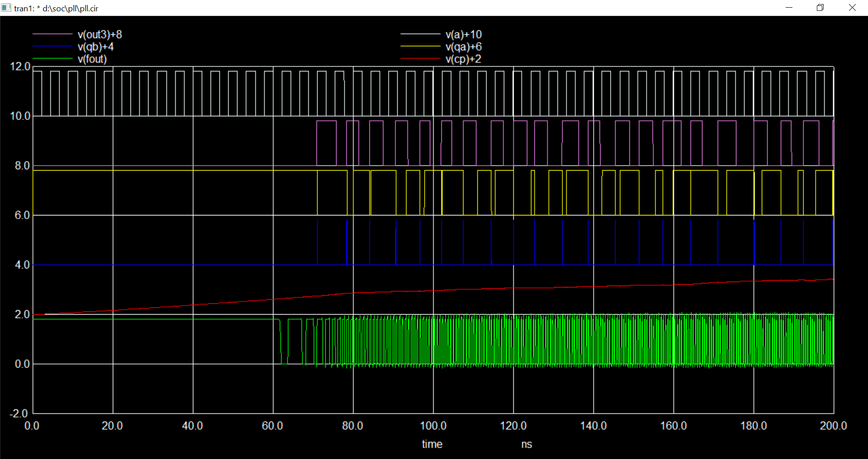Click the 12.0 label on the vertical axis

[20, 66]
